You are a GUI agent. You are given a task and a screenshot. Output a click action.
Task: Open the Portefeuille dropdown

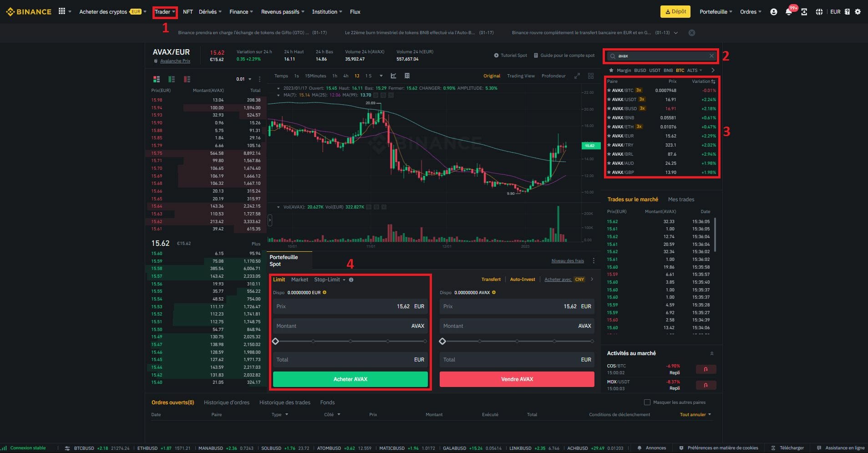[x=716, y=12]
